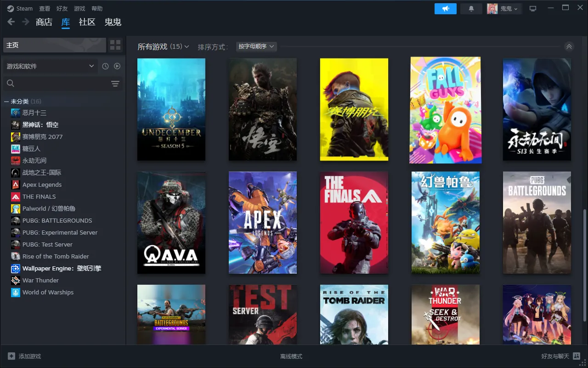Image resolution: width=588 pixels, height=368 pixels.
Task: Open the 游戏和软件 filter dropdown
Action: point(50,66)
